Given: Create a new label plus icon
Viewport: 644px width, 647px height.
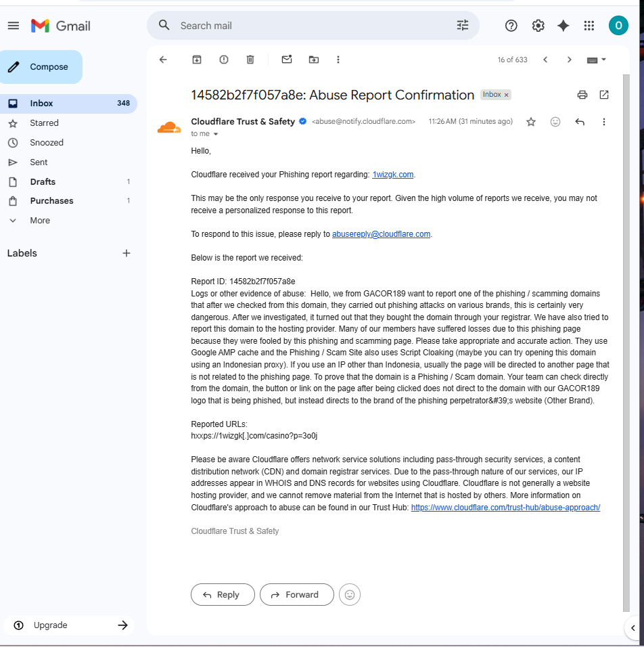Looking at the screenshot, I should click(x=127, y=253).
